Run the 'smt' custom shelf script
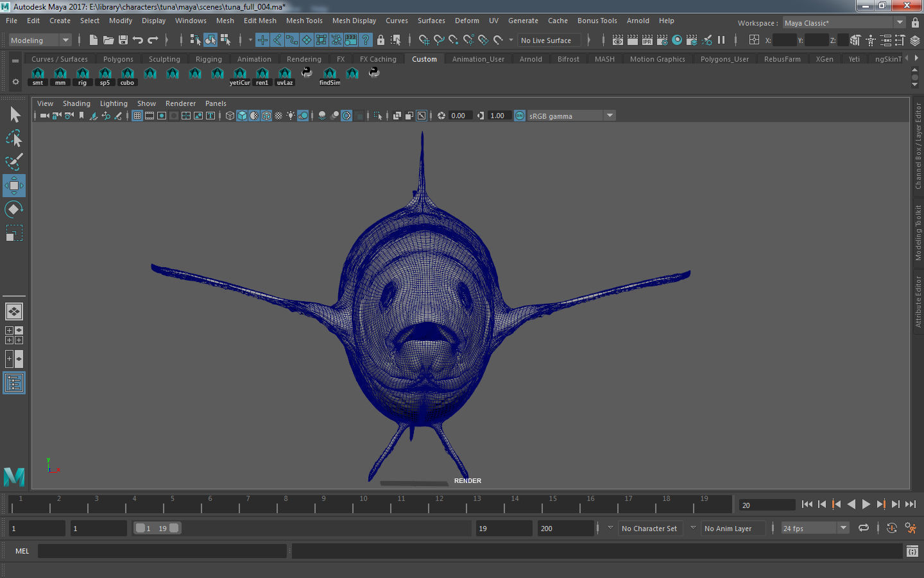Image resolution: width=924 pixels, height=578 pixels. coord(38,76)
